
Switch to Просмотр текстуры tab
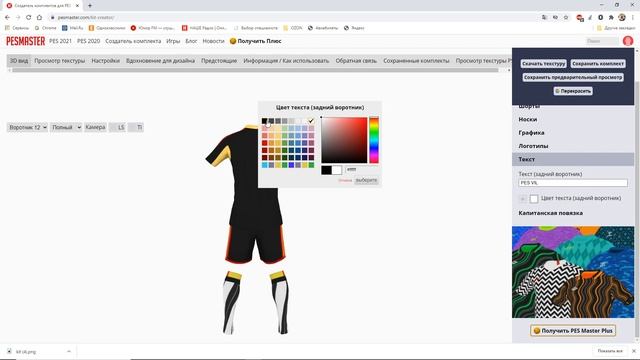click(60, 60)
